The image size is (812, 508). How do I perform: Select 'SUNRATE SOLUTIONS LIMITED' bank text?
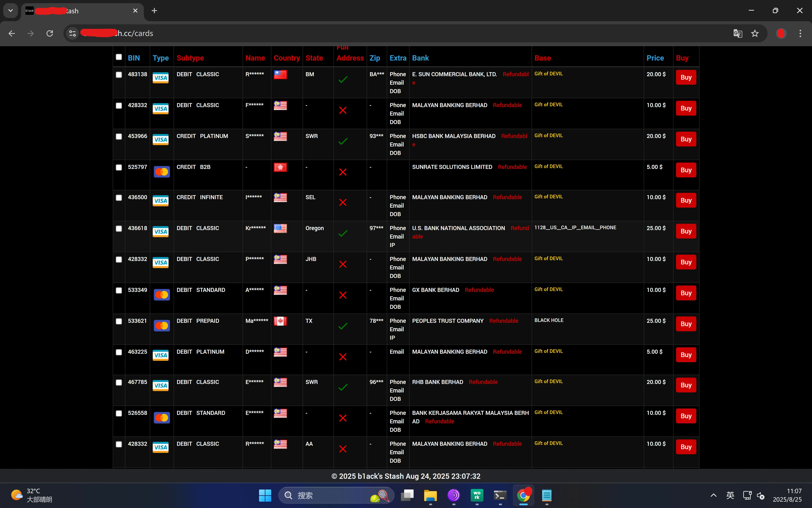click(x=452, y=167)
